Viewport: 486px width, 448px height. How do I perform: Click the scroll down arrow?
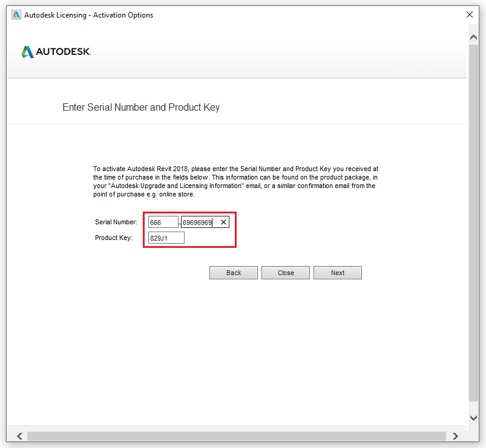[x=473, y=417]
